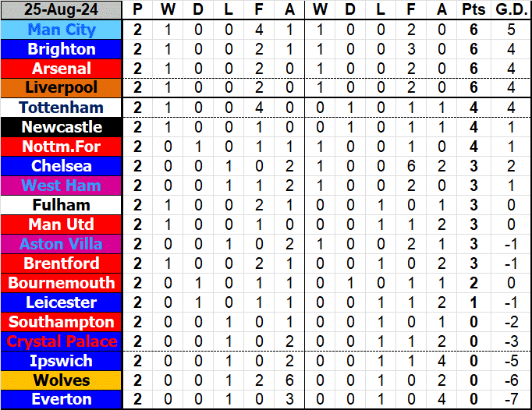Click the P column header
The image size is (532, 410).
tap(138, 10)
